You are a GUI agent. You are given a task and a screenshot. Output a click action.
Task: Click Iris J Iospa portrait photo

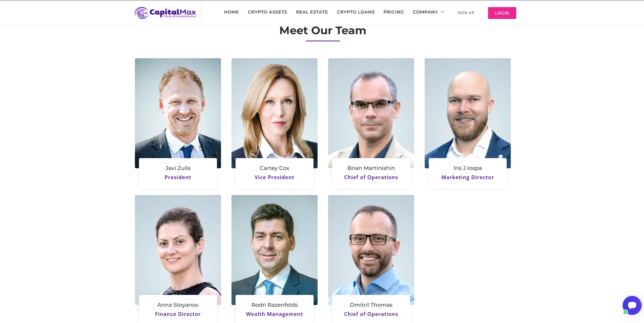tap(468, 108)
